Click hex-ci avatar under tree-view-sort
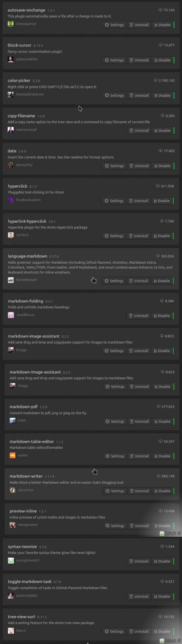The height and width of the screenshot is (644, 182). (x=11, y=630)
